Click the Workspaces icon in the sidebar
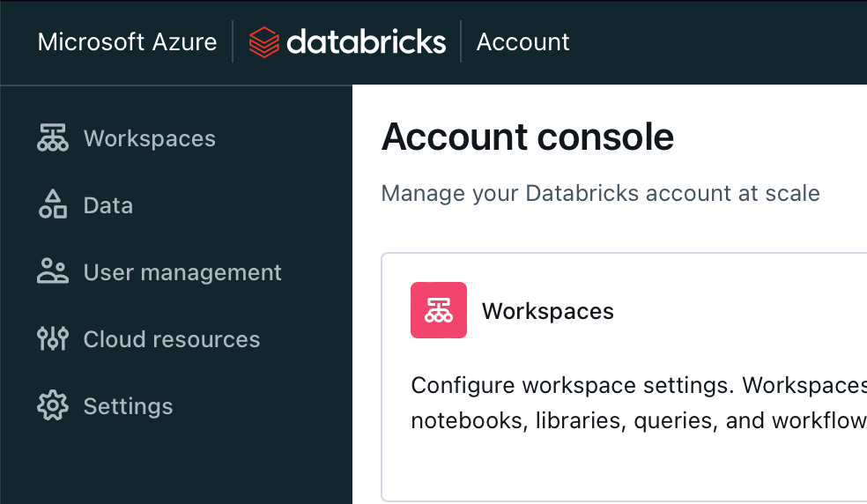 (x=53, y=138)
